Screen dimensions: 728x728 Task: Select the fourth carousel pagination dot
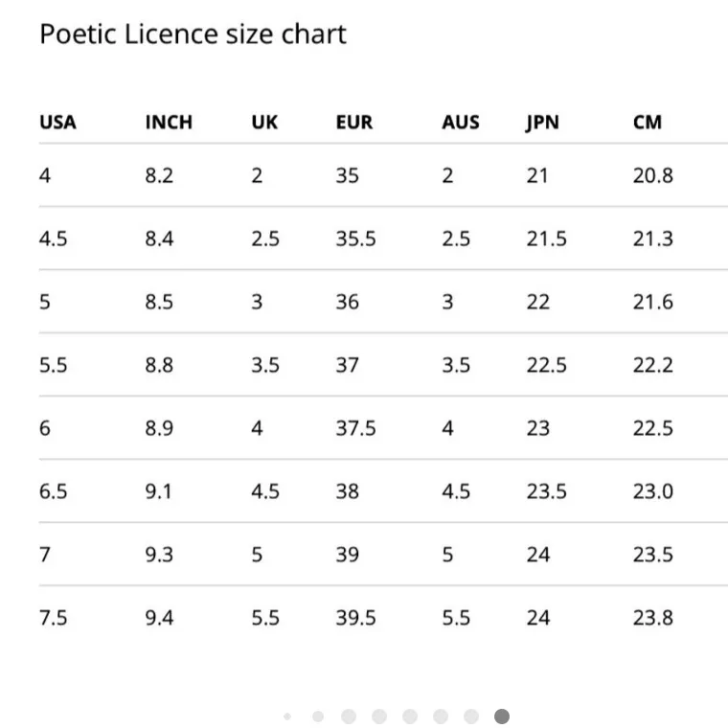coord(379,717)
